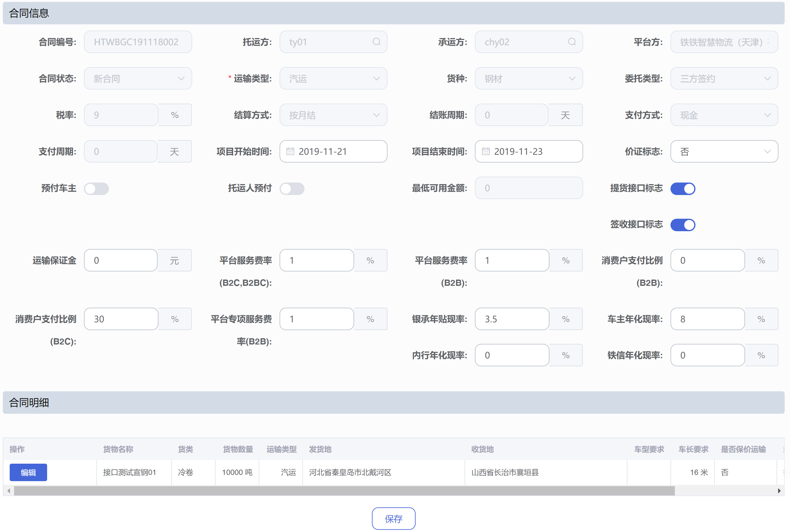Click the 税率 input field

tap(121, 115)
